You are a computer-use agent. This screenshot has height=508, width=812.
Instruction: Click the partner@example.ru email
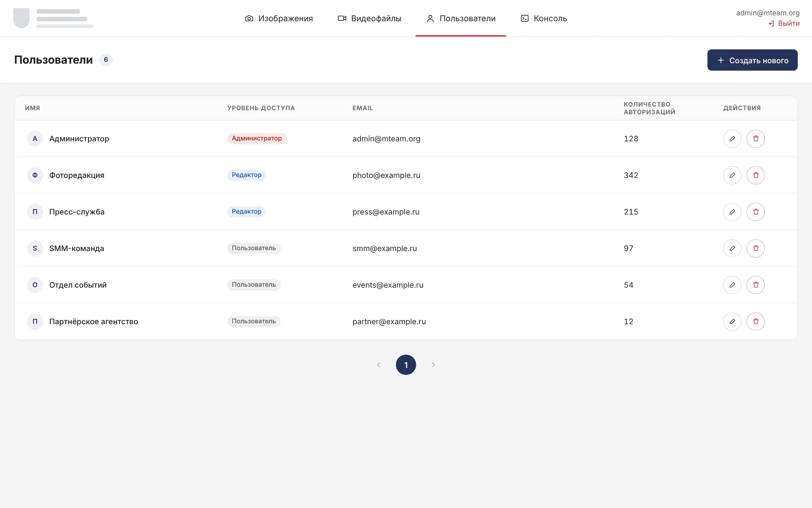coord(389,322)
